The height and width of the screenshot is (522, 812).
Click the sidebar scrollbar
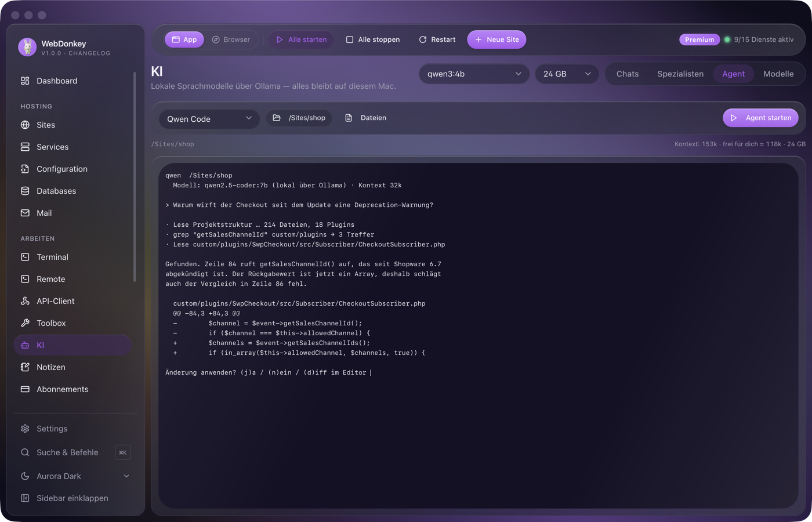(x=135, y=177)
